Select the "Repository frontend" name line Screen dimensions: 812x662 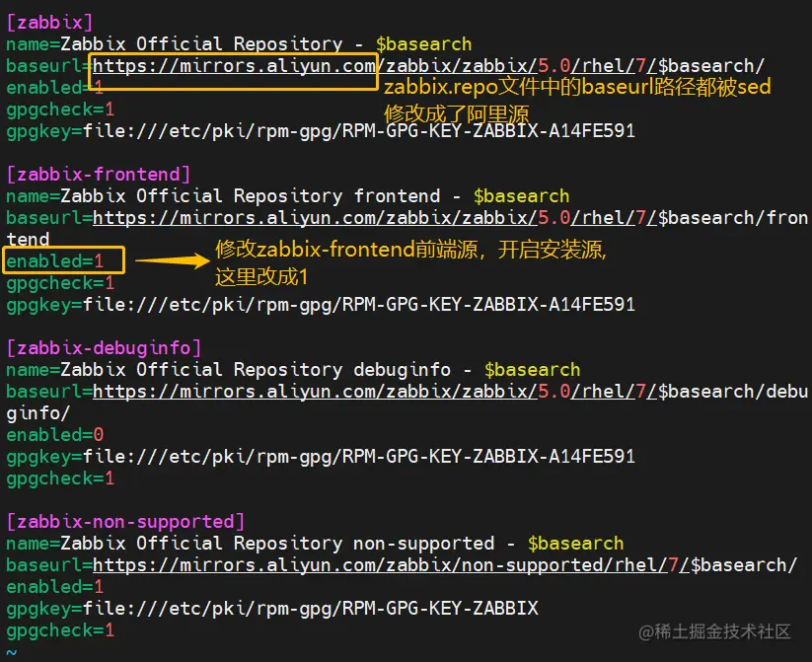(288, 195)
